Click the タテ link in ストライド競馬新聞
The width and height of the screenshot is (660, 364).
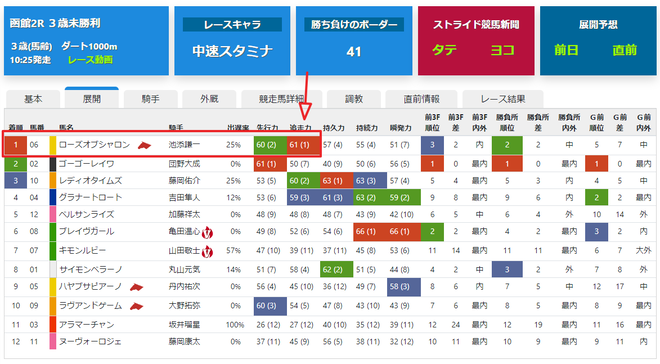444,50
